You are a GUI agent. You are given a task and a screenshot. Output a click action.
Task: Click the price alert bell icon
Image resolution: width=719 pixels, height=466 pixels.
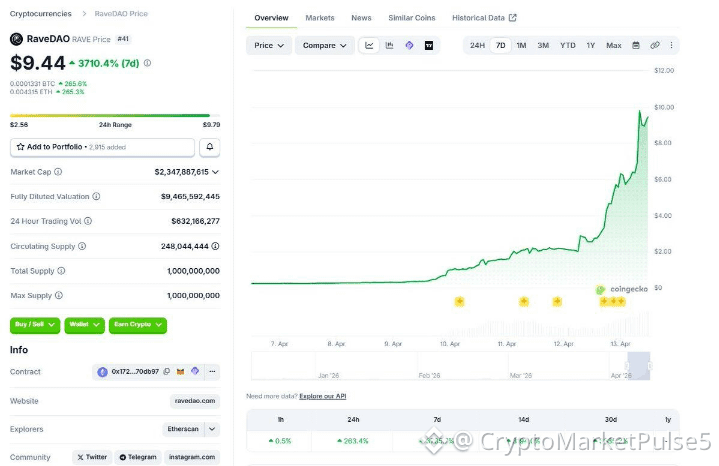(210, 147)
